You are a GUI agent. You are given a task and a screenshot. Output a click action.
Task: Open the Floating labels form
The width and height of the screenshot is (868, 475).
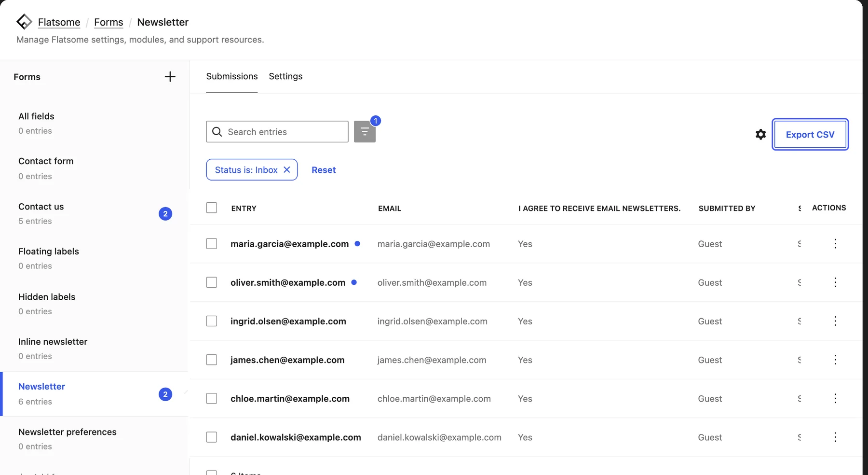click(x=95, y=258)
